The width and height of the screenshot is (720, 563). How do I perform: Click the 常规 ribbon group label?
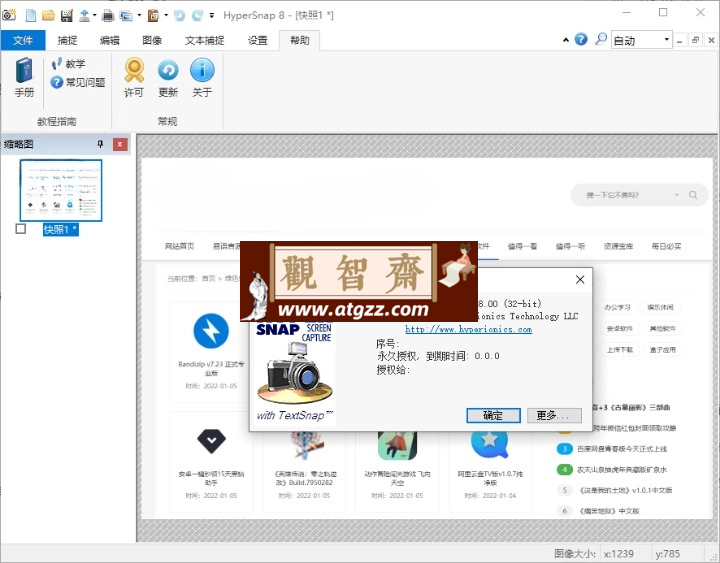click(x=167, y=122)
